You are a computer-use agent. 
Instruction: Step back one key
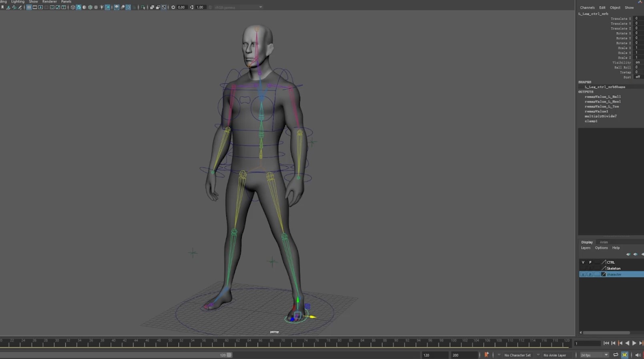tap(620, 343)
